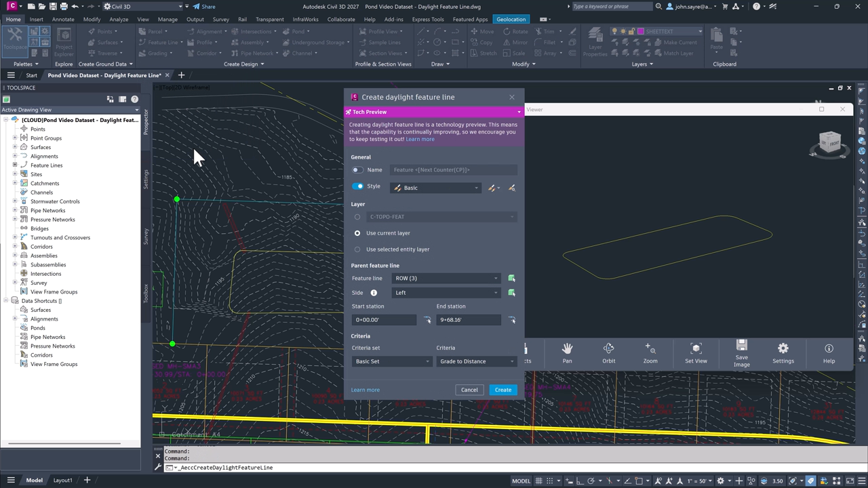Click the End station input field

469,320
